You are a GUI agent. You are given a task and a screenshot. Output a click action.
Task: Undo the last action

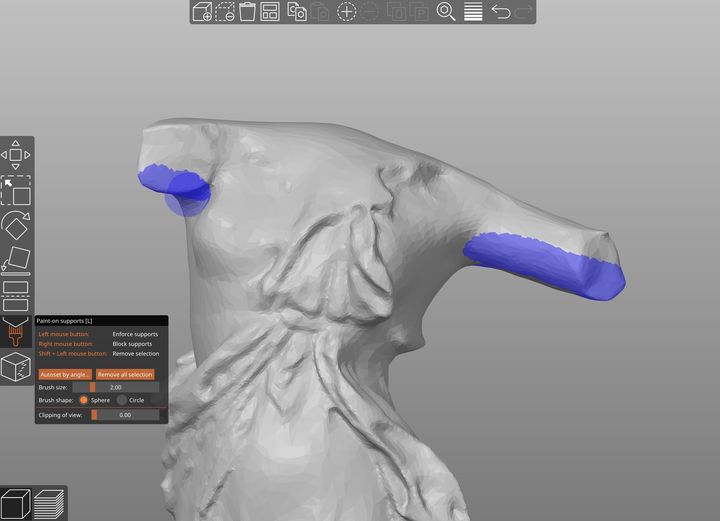[x=501, y=12]
